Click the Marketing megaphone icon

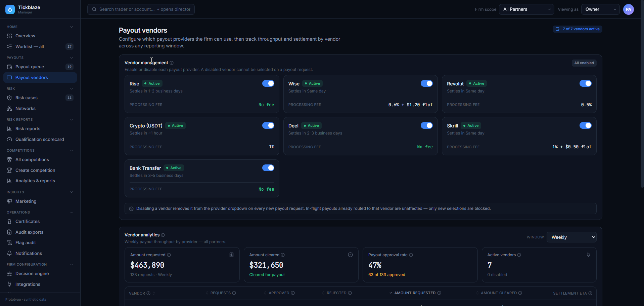click(9, 201)
